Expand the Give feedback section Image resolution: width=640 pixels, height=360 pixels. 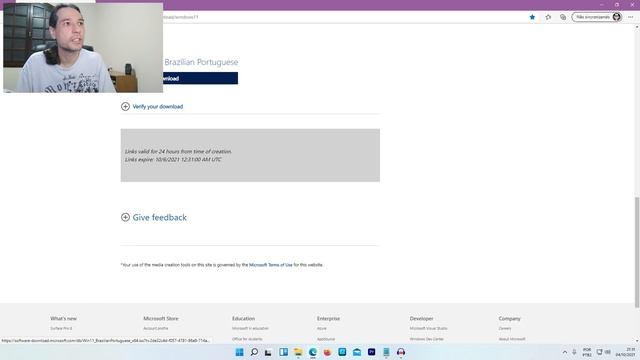coord(154,218)
